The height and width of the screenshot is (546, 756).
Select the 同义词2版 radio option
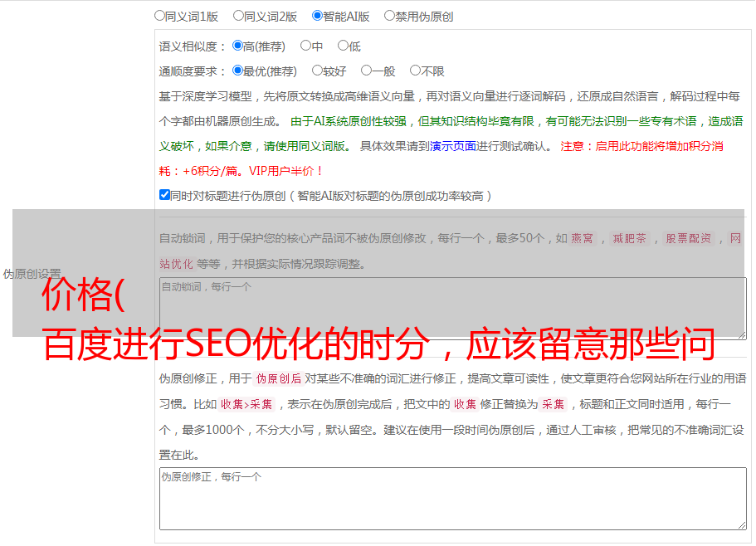click(238, 16)
